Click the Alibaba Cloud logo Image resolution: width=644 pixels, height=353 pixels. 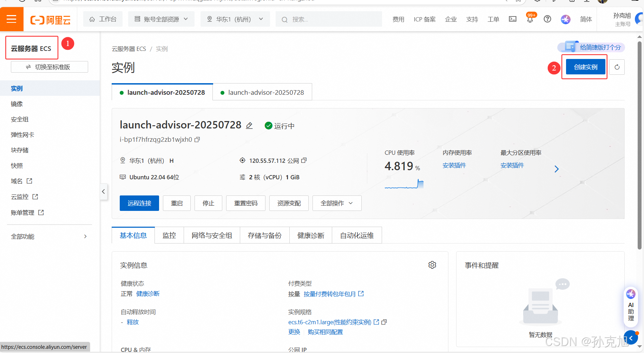(x=51, y=20)
